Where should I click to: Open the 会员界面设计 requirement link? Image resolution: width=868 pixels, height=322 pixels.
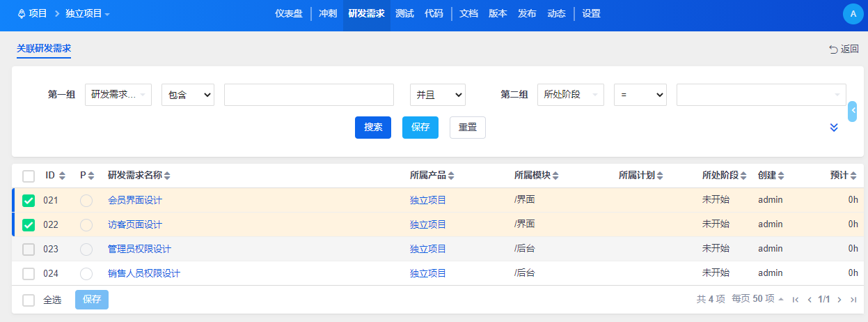point(135,201)
